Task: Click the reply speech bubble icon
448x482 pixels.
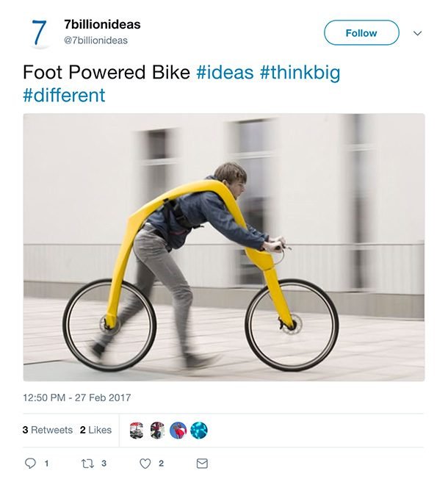Action: [x=31, y=463]
